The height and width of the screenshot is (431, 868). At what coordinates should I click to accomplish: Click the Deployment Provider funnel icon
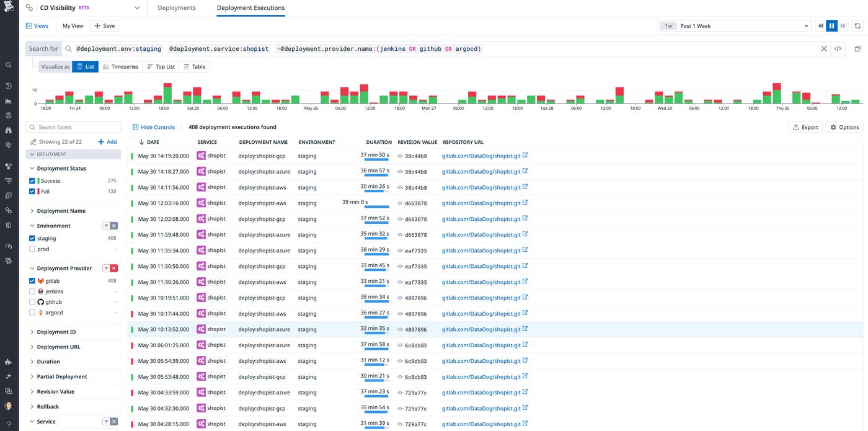pos(106,268)
